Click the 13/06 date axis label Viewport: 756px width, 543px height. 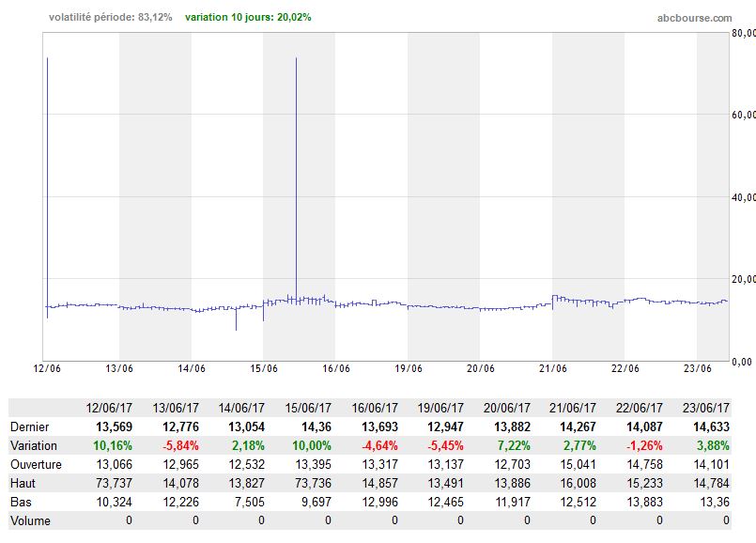tap(119, 368)
